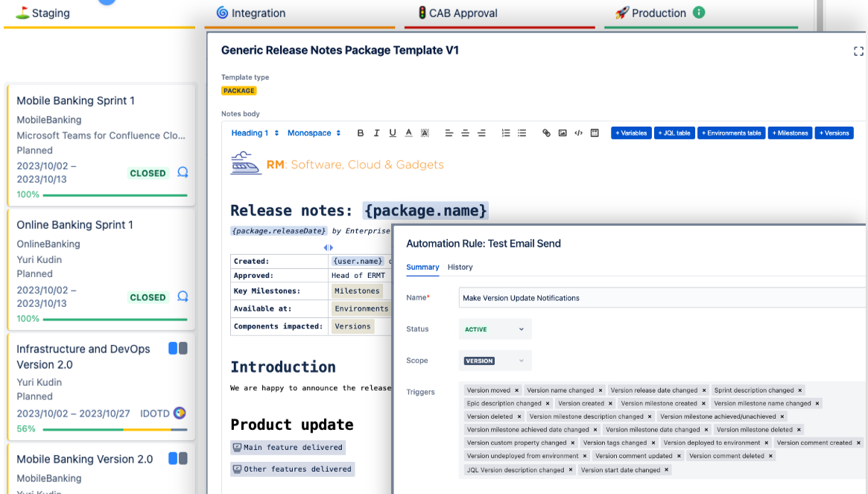
Task: Open the Monospace font dropdown
Action: [x=314, y=133]
